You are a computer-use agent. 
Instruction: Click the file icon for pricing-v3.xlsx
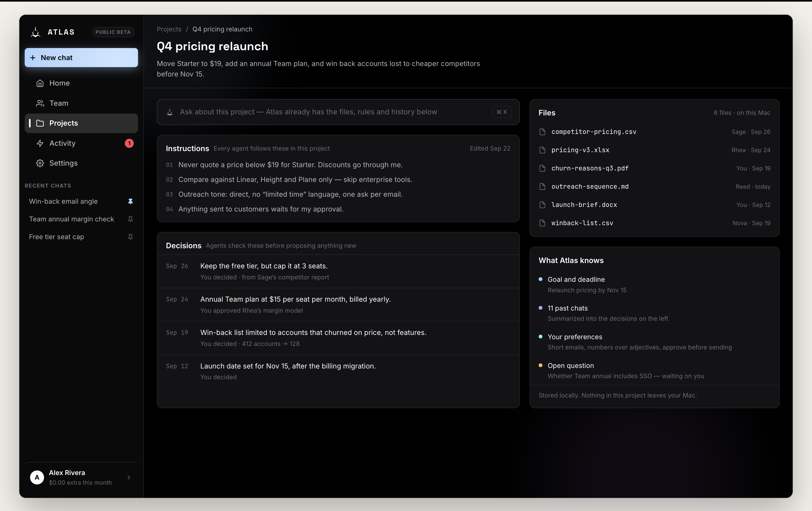(542, 150)
